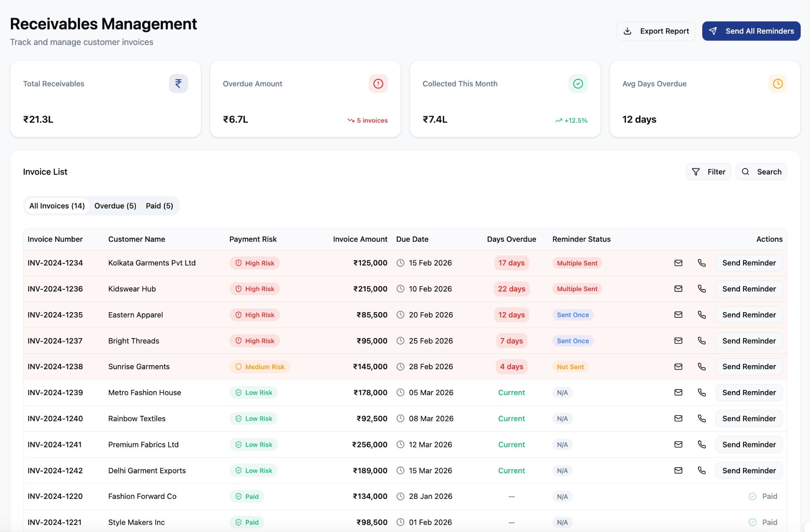Email Delhi Garment Exports via mail icon
This screenshot has height=532, width=810.
point(678,470)
